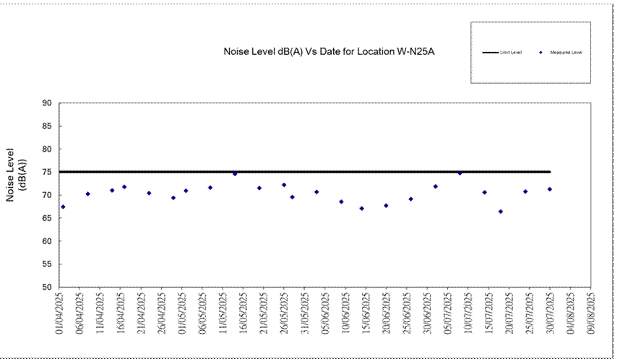Click the 01/04/2025 date axis label

[x=60, y=312]
